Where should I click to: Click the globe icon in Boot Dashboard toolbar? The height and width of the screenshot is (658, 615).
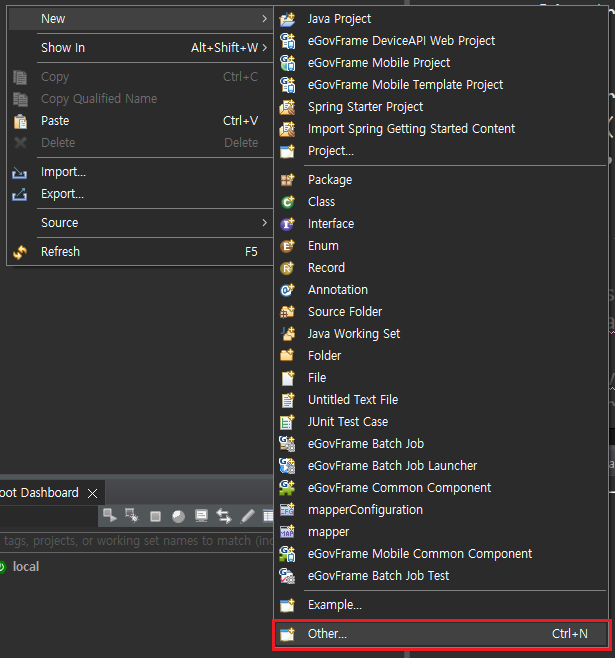click(178, 516)
